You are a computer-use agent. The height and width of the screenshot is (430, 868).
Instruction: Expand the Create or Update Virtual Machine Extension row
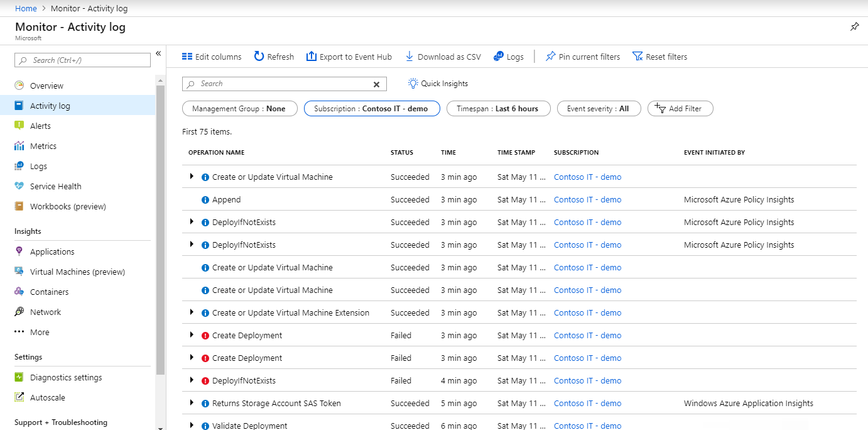(192, 312)
